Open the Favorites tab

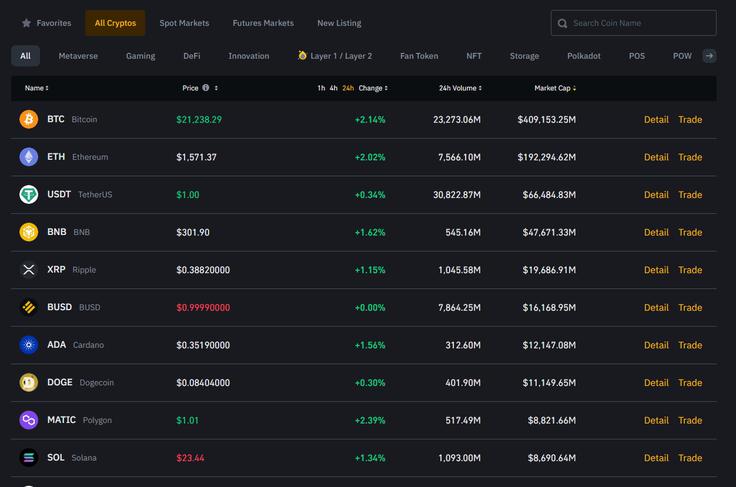click(x=46, y=23)
